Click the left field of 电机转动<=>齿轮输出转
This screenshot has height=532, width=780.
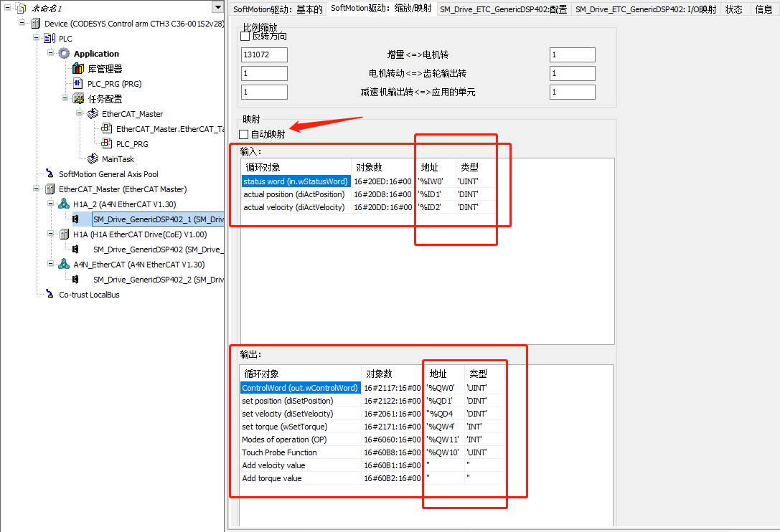coord(264,73)
